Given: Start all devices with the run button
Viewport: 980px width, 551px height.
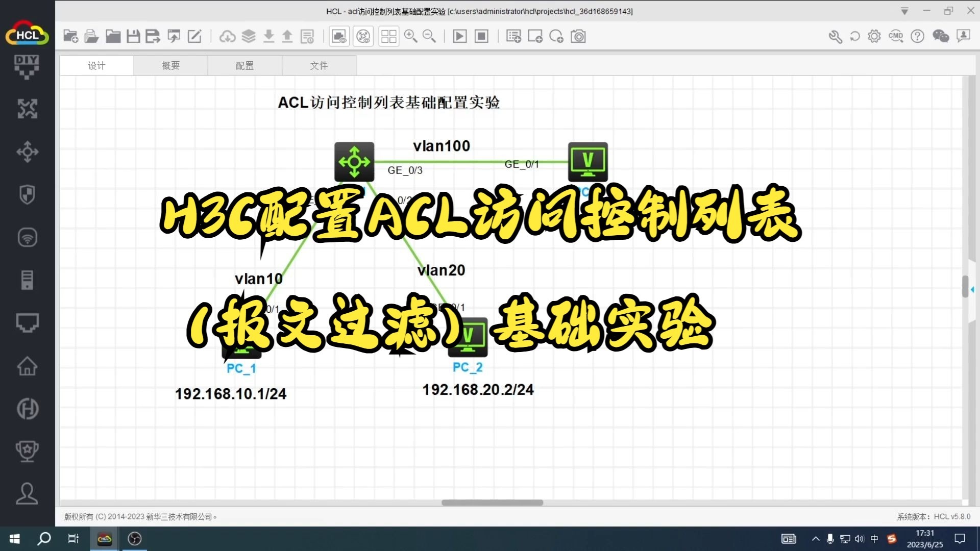Looking at the screenshot, I should (x=460, y=36).
